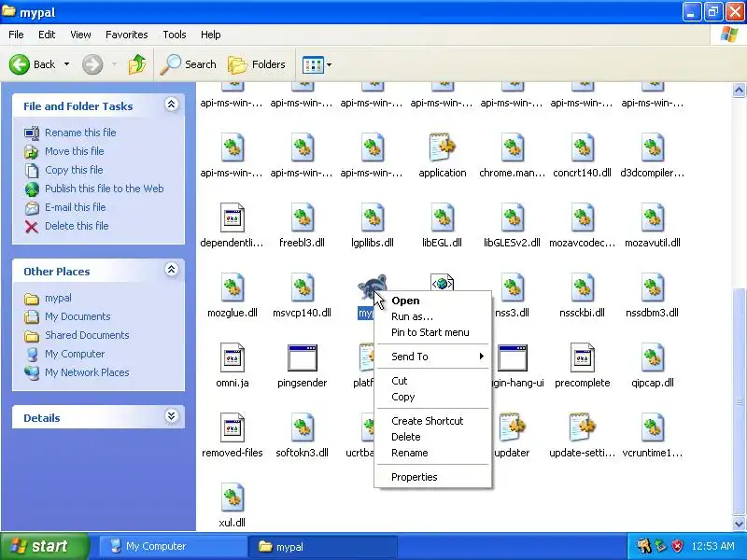Screen dimensions: 747x560
Task: Click the Move this file link
Action: coord(75,151)
